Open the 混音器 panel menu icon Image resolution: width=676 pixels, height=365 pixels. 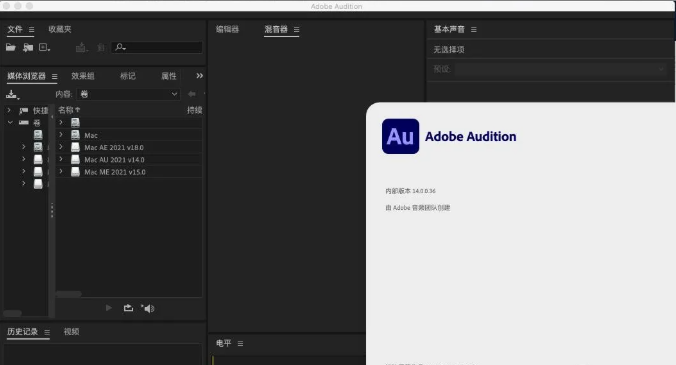[x=297, y=30]
